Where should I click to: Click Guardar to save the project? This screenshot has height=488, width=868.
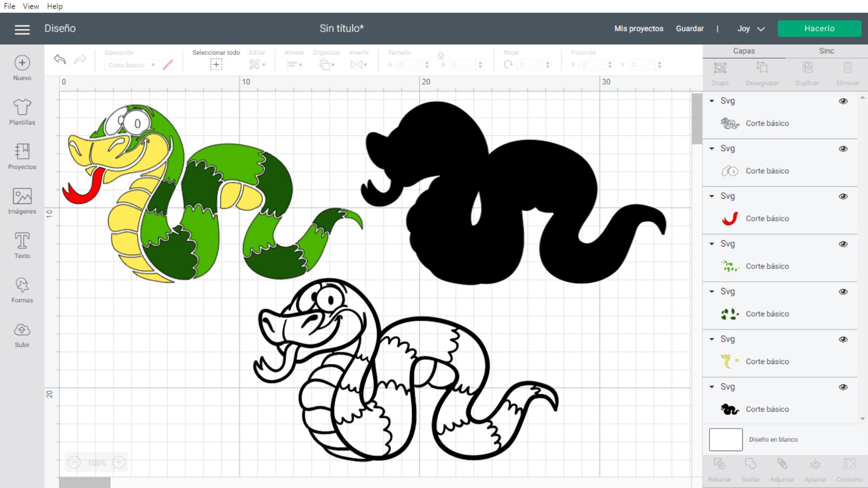click(x=689, y=28)
